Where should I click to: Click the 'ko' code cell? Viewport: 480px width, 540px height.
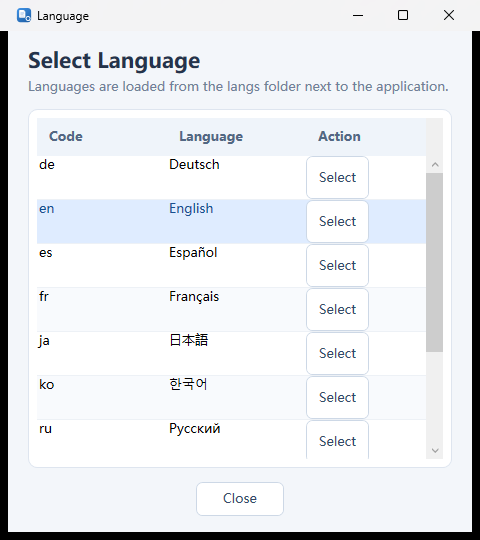102,398
